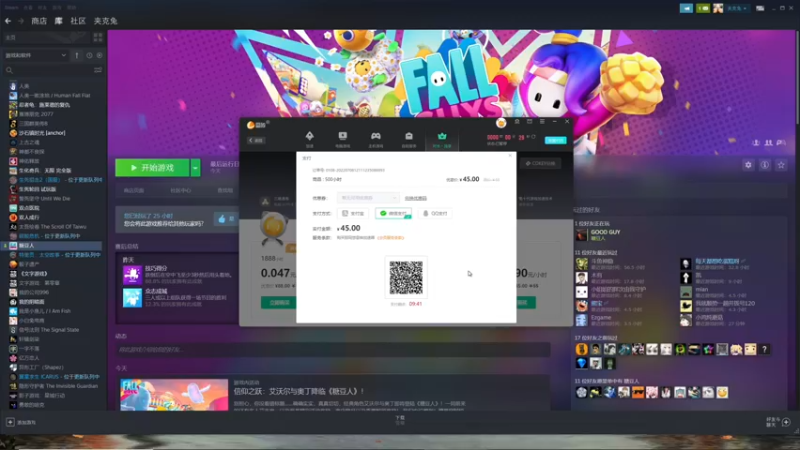Select WeChat Pay payment method
Viewport: 800px width, 450px height.
pyautogui.click(x=393, y=213)
